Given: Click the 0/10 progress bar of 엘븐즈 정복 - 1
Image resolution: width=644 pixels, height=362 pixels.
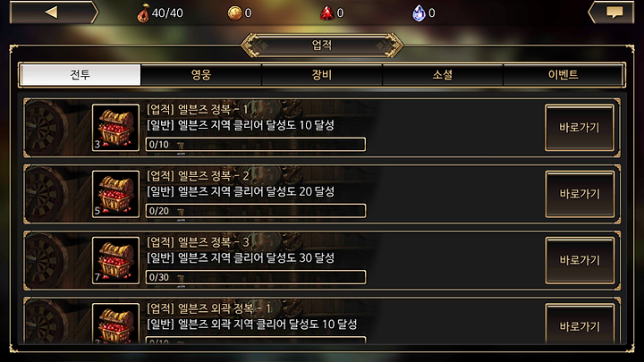Looking at the screenshot, I should click(256, 145).
